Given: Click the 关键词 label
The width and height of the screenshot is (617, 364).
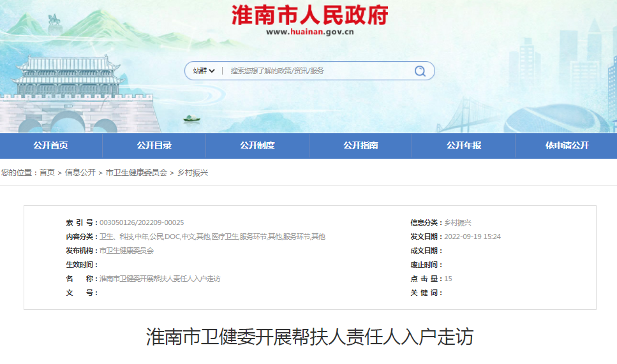Looking at the screenshot, I should click(x=426, y=293).
